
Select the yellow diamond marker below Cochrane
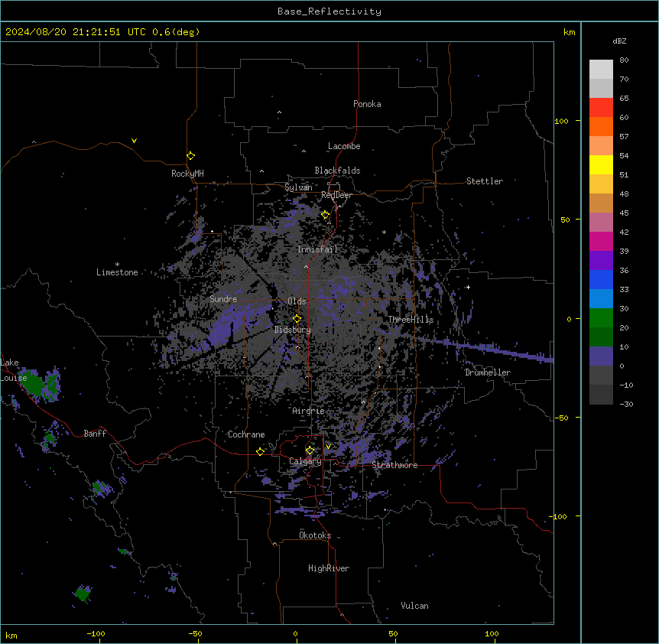[x=260, y=451]
